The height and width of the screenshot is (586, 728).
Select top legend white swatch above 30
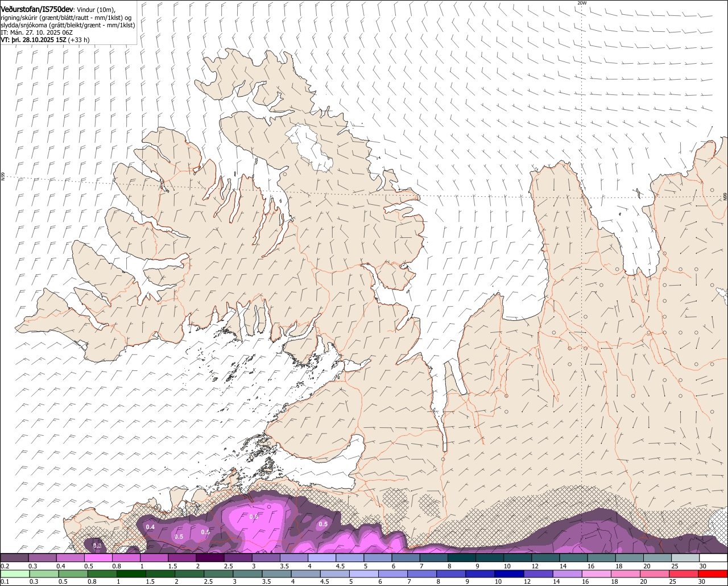point(713,558)
